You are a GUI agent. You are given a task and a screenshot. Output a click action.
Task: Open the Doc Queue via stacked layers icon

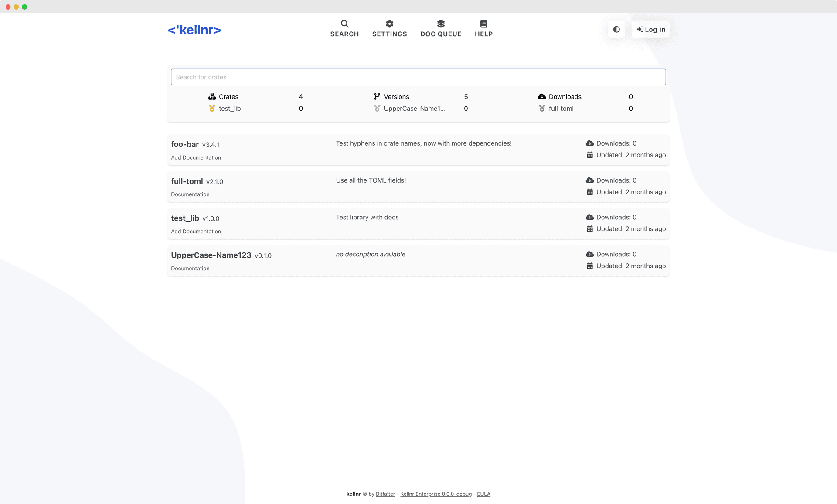[441, 24]
